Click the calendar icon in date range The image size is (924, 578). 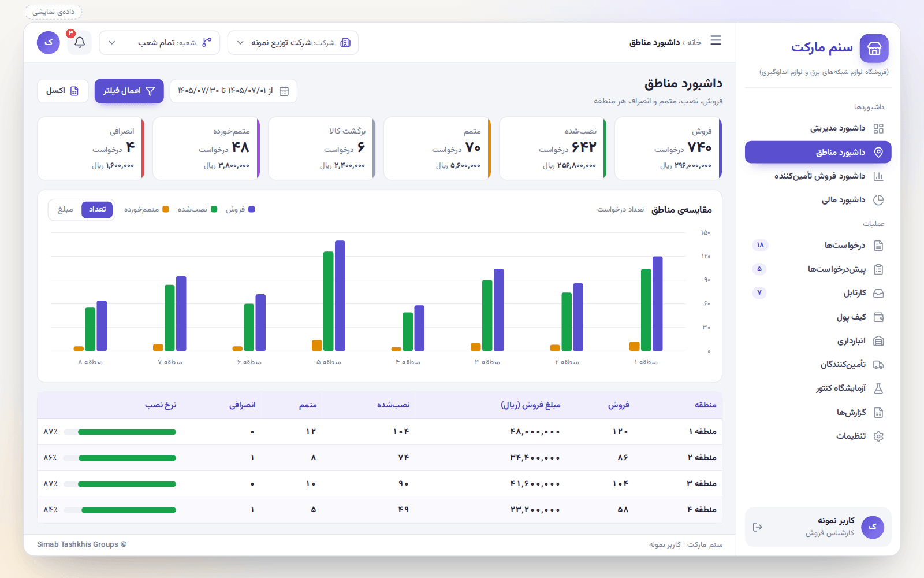click(x=284, y=91)
